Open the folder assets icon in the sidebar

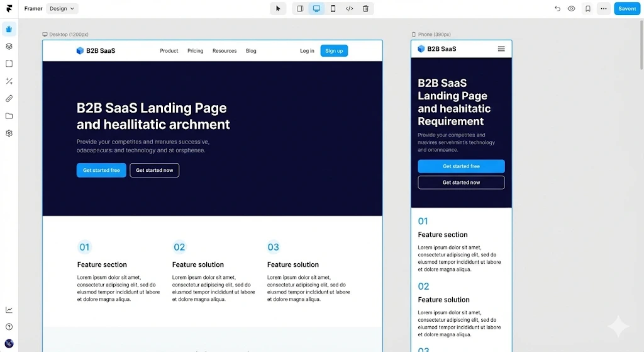(9, 116)
